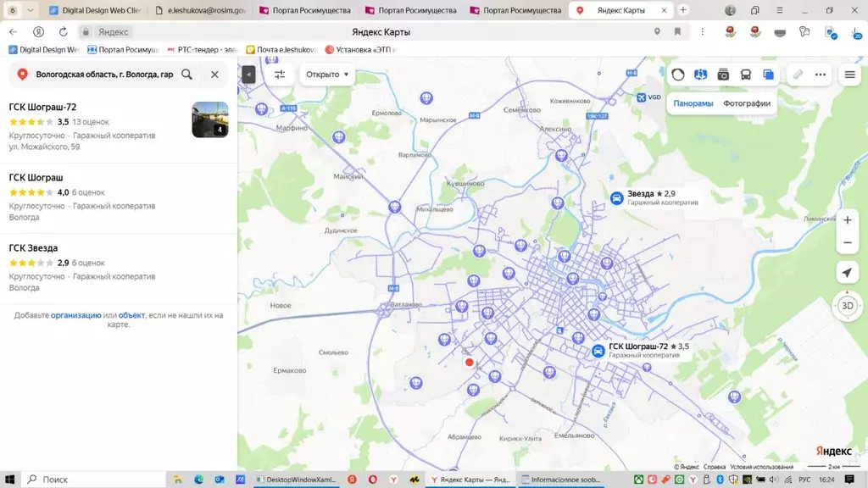This screenshot has height=488, width=868.
Task: Open the "Портал Росимущества" bookmark in the bookmarks bar
Action: pyautogui.click(x=123, y=50)
